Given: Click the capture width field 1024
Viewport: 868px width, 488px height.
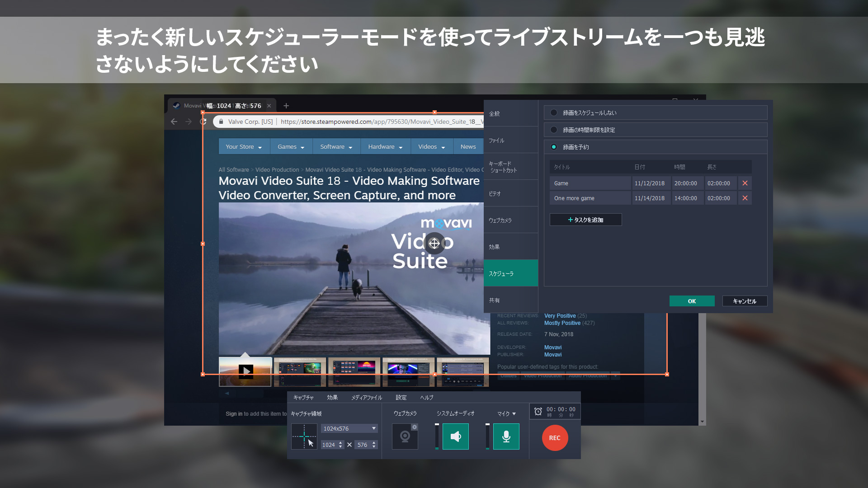Looking at the screenshot, I should click(329, 445).
